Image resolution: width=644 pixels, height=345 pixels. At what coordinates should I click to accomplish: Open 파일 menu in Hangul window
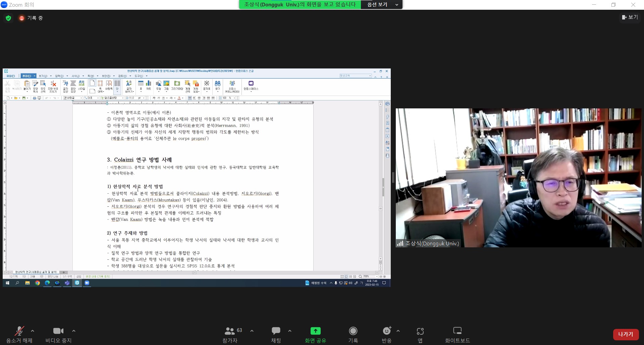pyautogui.click(x=10, y=76)
